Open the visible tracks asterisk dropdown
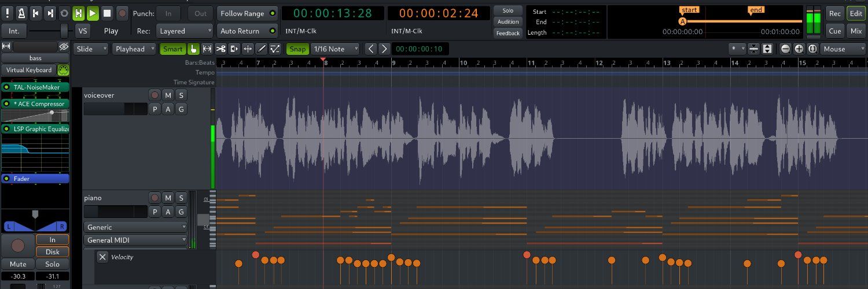This screenshot has width=868, height=289. (737, 49)
